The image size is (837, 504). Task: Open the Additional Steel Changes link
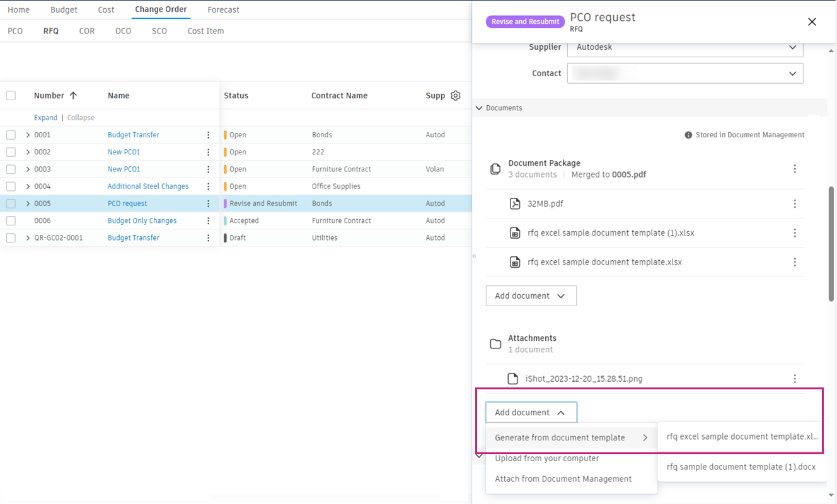point(148,186)
